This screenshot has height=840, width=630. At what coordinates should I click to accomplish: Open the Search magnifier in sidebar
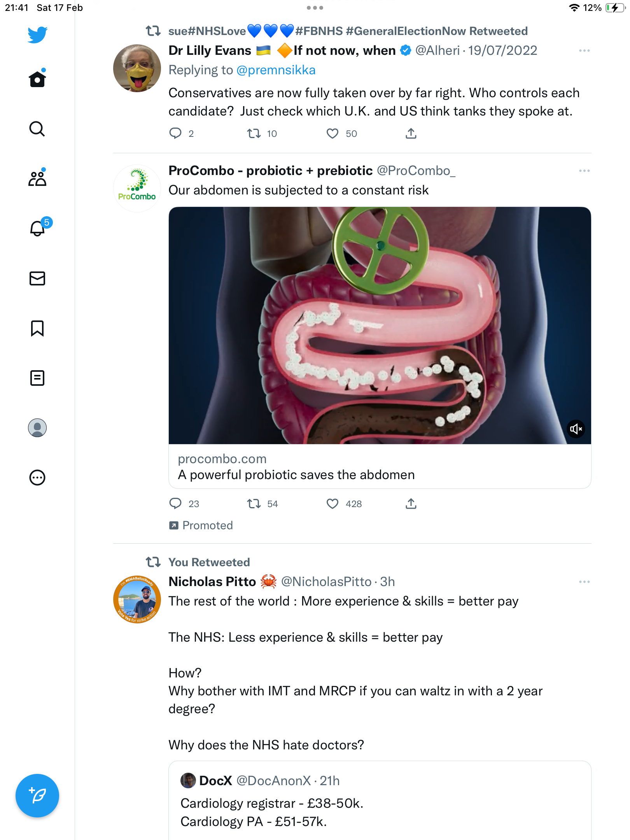coord(37,129)
